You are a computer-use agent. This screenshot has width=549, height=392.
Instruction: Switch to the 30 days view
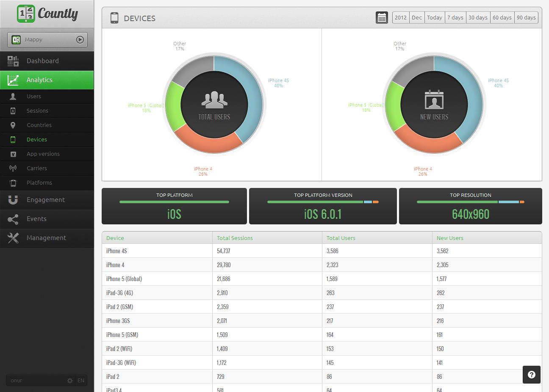(x=478, y=17)
